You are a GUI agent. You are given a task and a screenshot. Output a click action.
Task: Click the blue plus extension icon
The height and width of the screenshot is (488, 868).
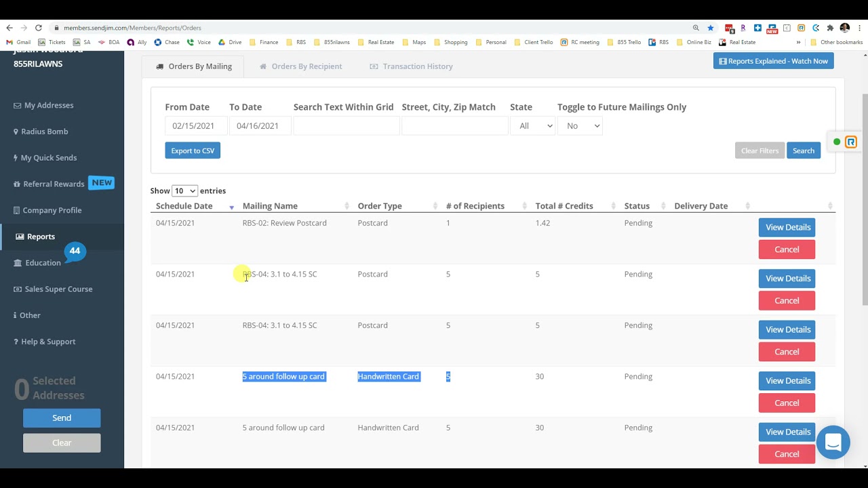click(x=757, y=28)
